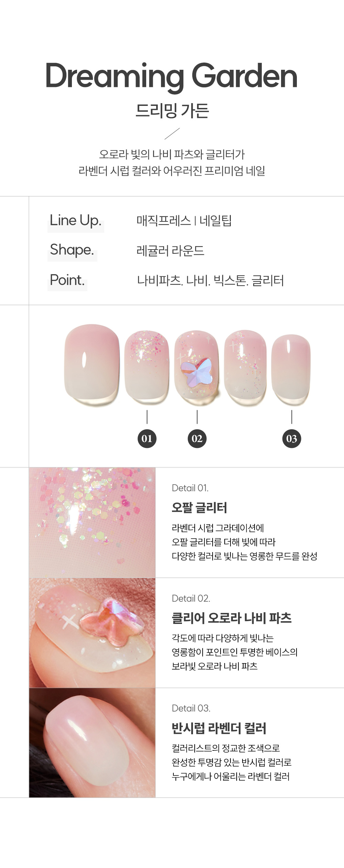
Task: Click the 02 number badge
Action: click(x=197, y=438)
